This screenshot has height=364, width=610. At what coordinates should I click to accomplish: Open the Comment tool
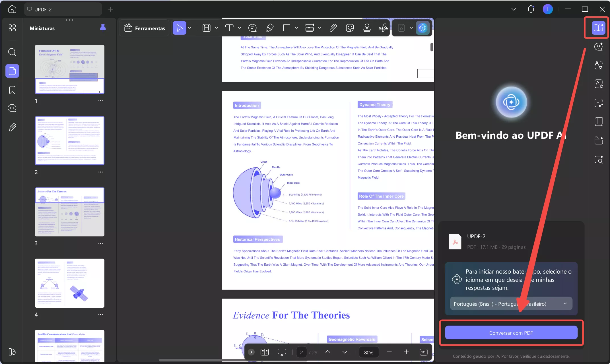[252, 28]
